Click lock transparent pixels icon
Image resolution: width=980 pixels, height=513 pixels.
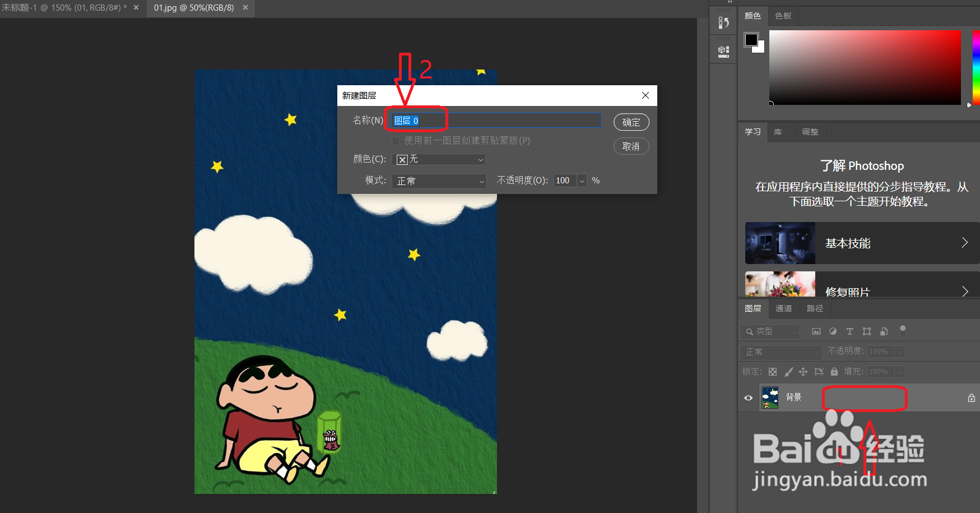[x=773, y=372]
